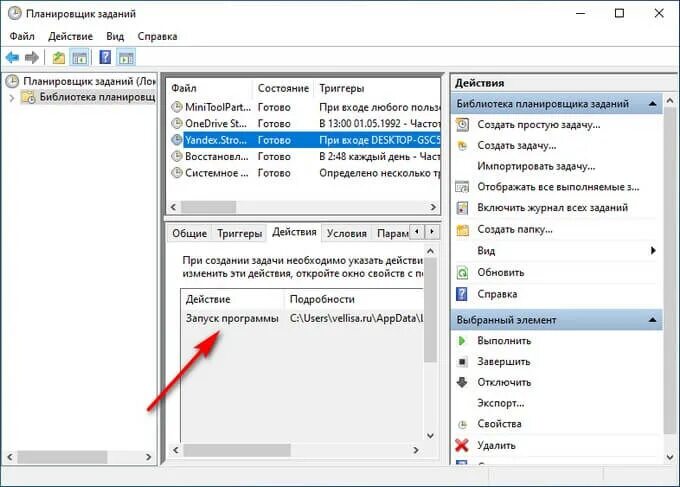The height and width of the screenshot is (487, 680).
Task: Toggle the action pane toolbar icon
Action: pos(126,57)
